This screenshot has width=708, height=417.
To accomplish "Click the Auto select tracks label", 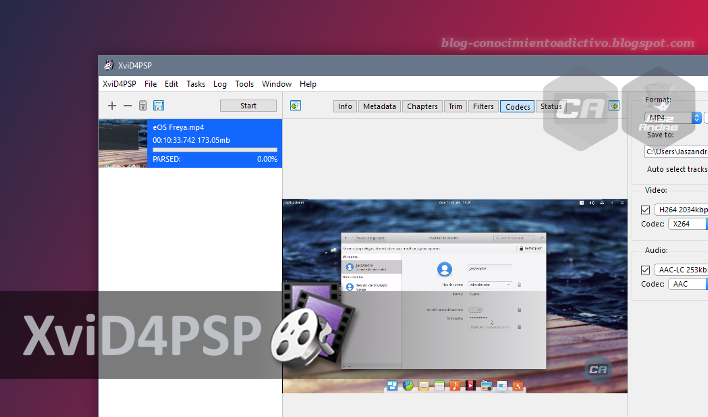I will coord(677,169).
